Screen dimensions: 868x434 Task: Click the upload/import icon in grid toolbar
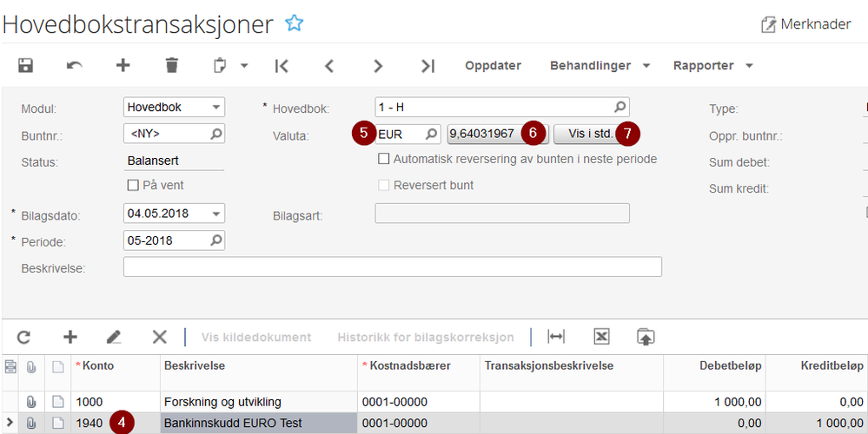646,337
